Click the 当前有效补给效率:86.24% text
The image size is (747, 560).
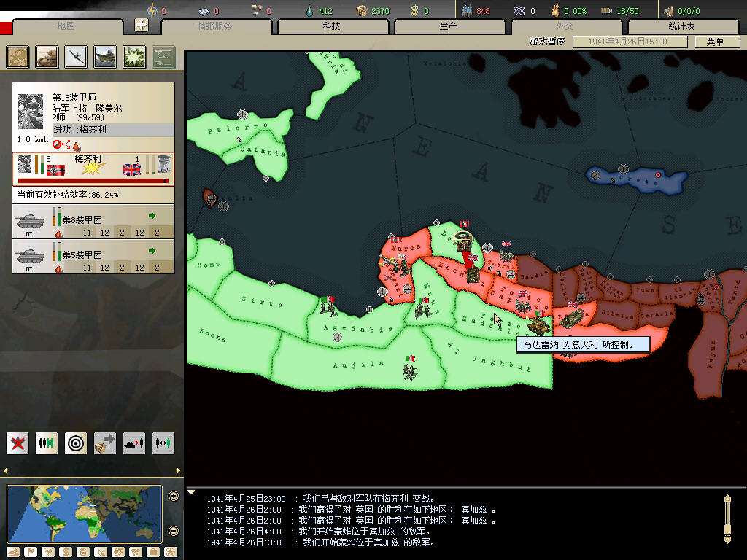(x=68, y=195)
